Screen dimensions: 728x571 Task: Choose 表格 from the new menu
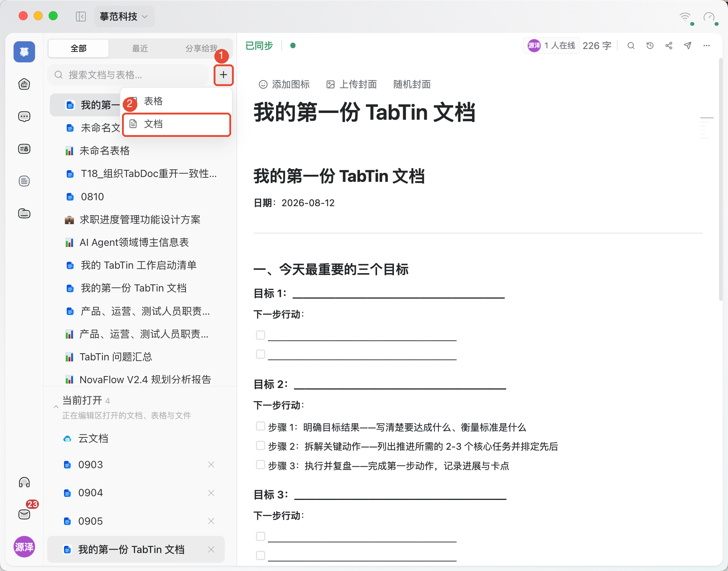[x=177, y=101]
